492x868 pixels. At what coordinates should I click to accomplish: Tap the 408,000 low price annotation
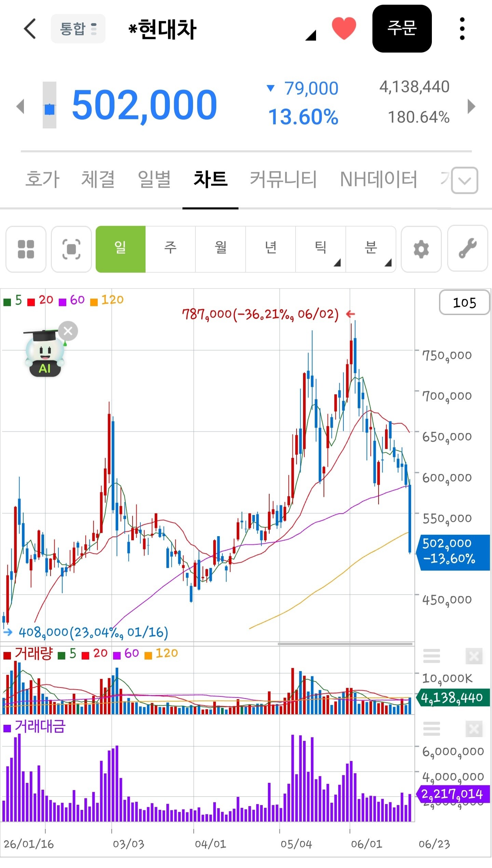coord(93,633)
